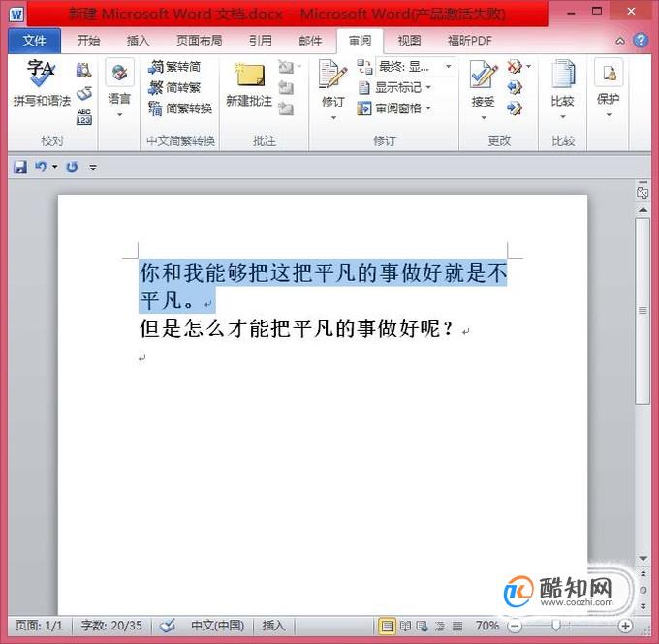
Task: Click the Reject change icon
Action: click(514, 67)
